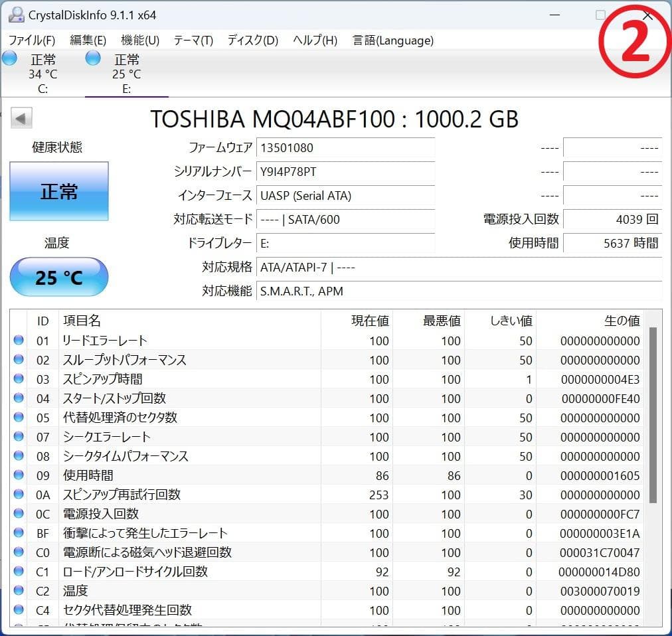Click the back arrow navigation icon
The width and height of the screenshot is (672, 636).
click(21, 118)
